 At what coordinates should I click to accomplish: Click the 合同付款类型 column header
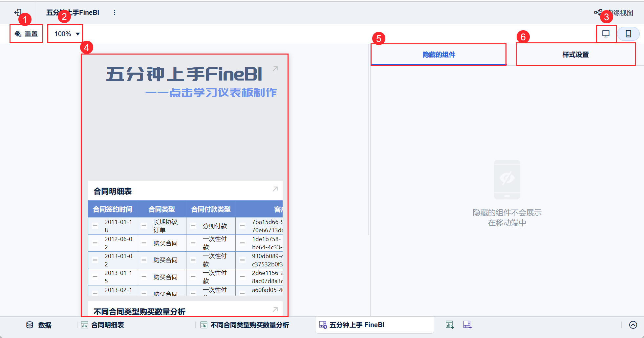211,209
